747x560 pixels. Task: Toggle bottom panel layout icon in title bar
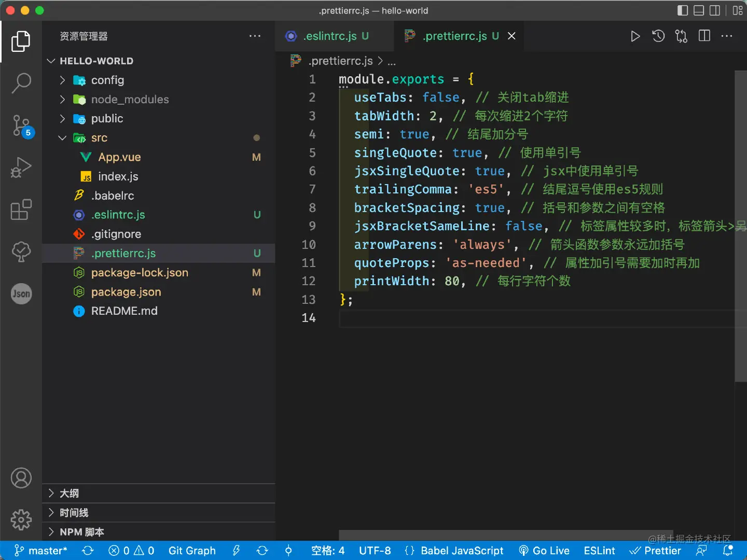699,10
